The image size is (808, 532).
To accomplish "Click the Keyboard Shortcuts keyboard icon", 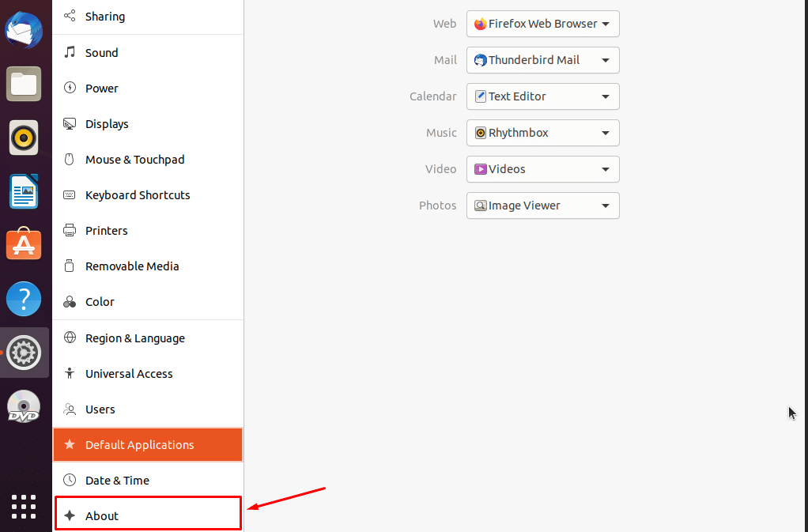I will (70, 194).
